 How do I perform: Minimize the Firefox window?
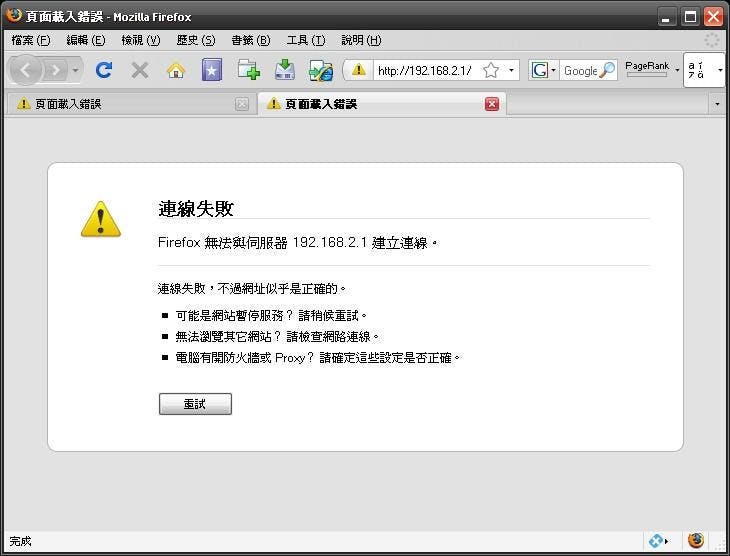[x=666, y=17]
